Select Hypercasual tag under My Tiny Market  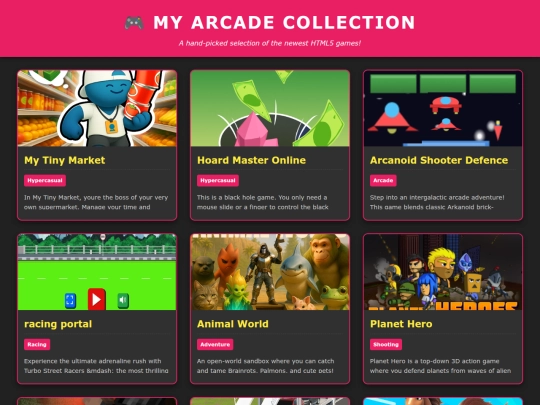tap(45, 180)
